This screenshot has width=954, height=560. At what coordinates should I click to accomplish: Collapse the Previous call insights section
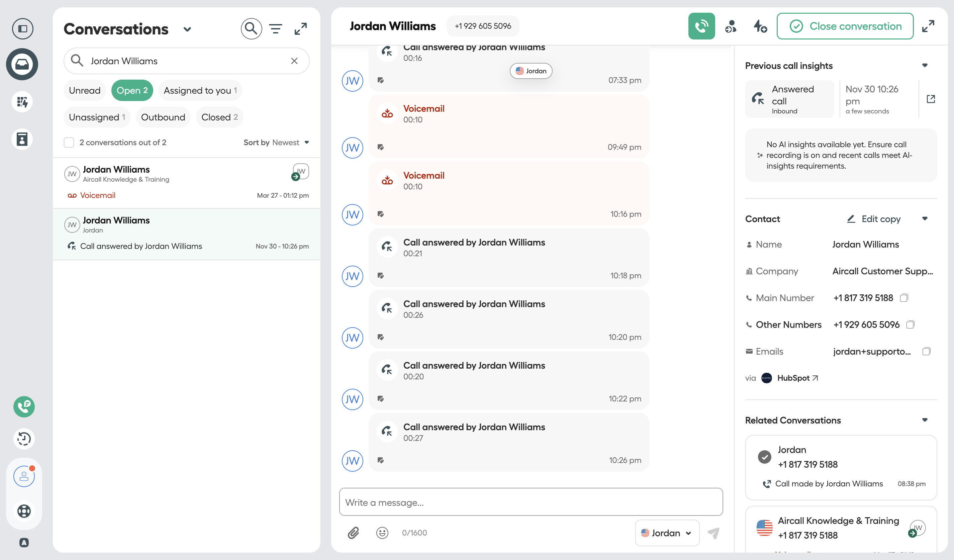tap(925, 66)
